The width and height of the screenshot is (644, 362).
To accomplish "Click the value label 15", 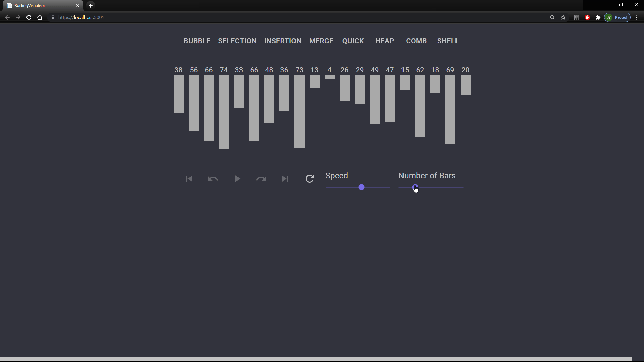I will point(405,70).
